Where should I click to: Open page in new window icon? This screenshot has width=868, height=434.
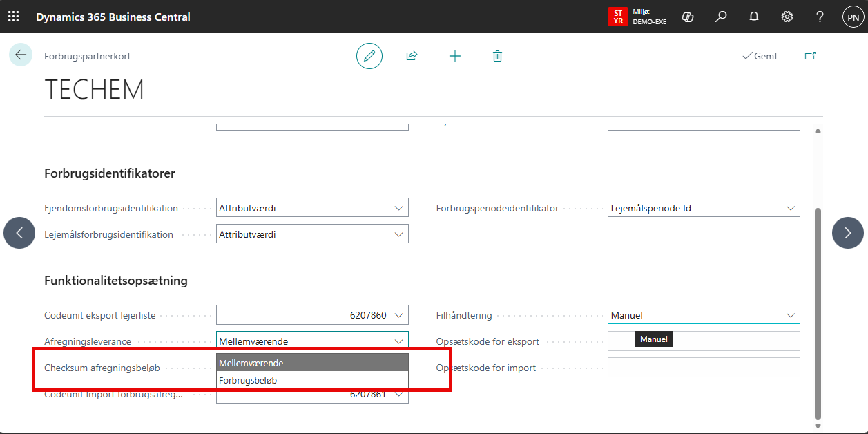coord(810,56)
